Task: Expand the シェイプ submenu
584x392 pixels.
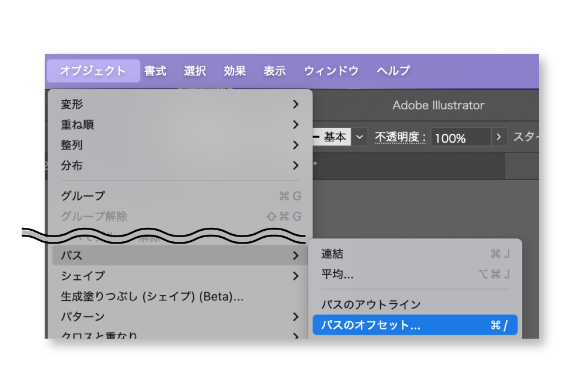Action: 180,276
